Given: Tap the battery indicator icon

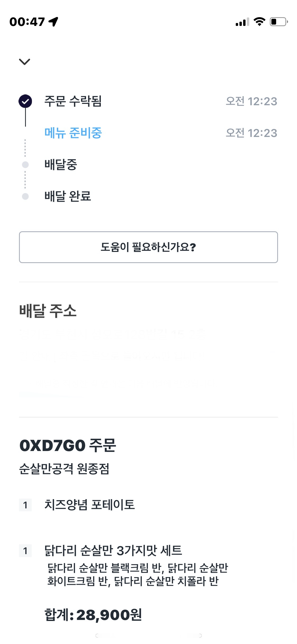Looking at the screenshot, I should click(x=279, y=22).
